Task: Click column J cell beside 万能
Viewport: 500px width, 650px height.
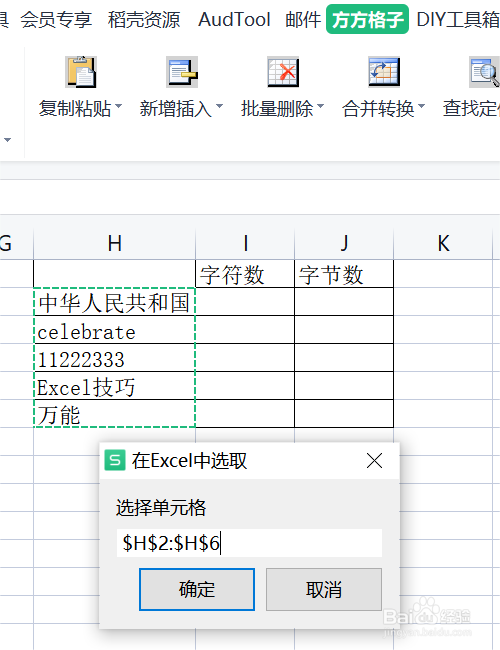Action: click(x=344, y=414)
